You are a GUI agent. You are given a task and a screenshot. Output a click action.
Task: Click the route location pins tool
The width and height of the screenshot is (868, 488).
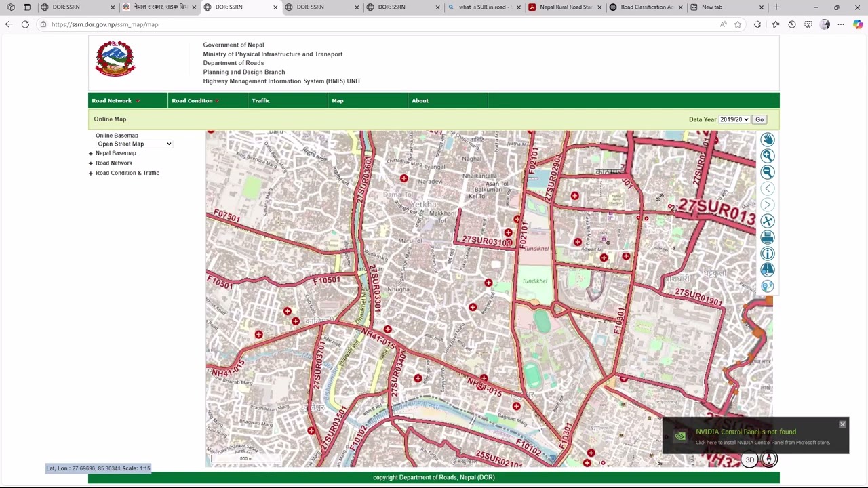tap(768, 286)
